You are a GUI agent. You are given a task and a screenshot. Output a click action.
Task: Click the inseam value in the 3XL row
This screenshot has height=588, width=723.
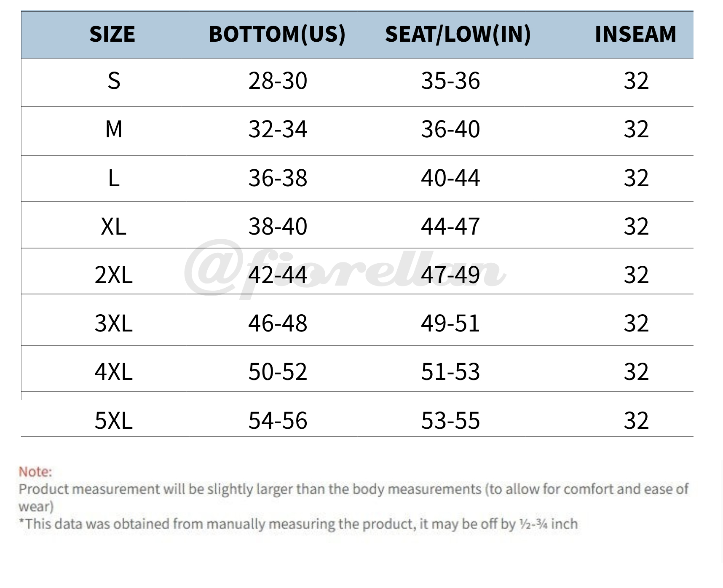click(x=636, y=323)
